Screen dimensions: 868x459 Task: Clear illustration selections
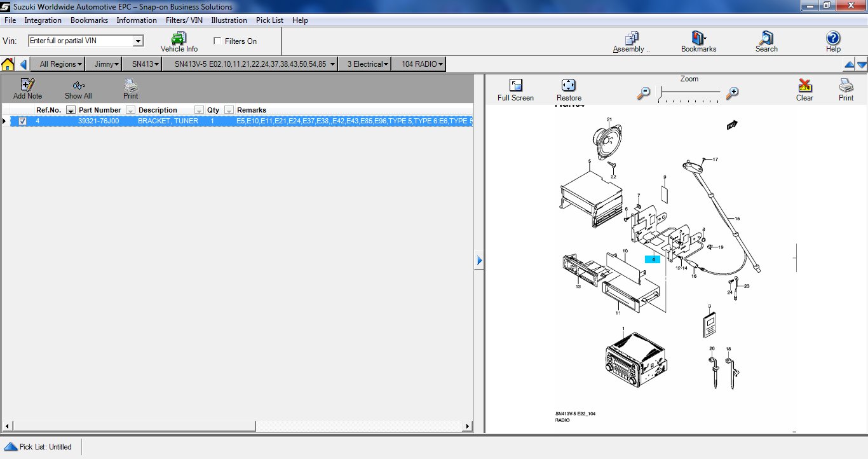click(x=804, y=90)
